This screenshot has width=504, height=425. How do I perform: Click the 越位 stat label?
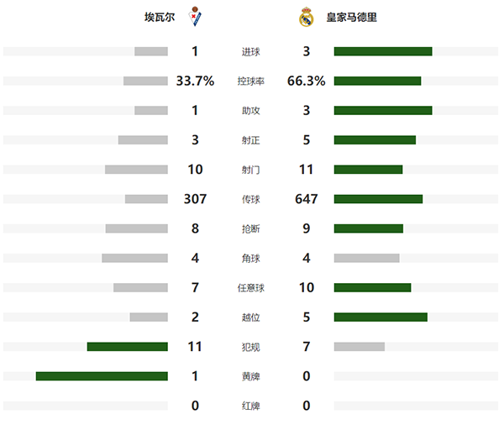[x=250, y=317]
